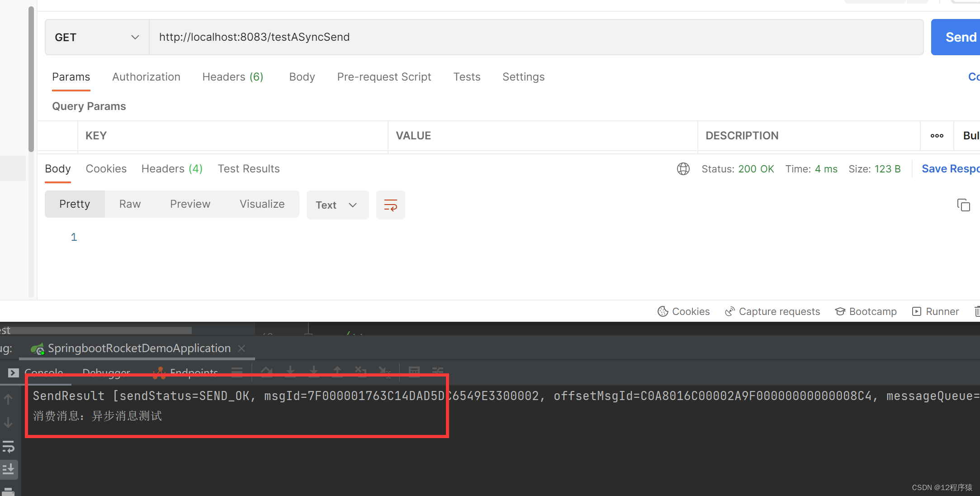Copy the response body to clipboard
Viewport: 980px width, 496px height.
point(963,205)
